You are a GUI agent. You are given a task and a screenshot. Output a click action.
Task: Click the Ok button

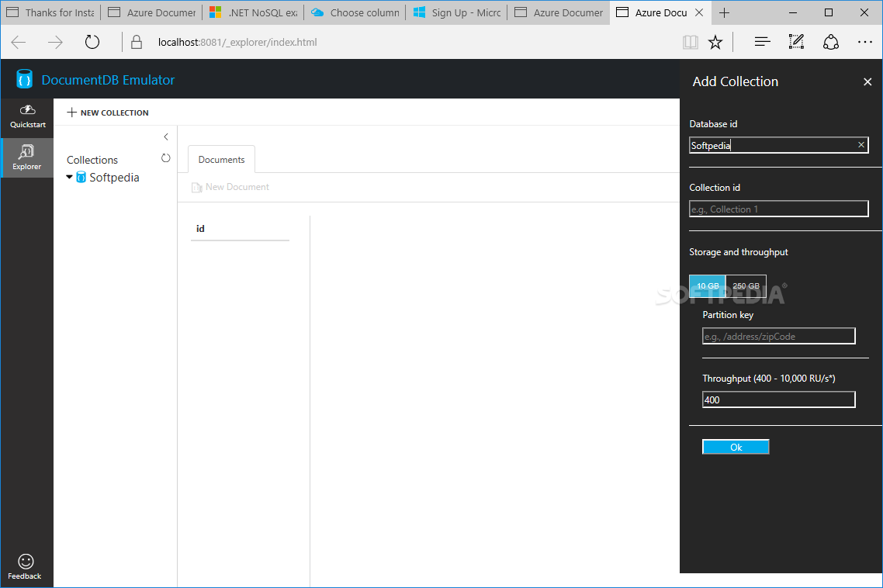coord(736,447)
